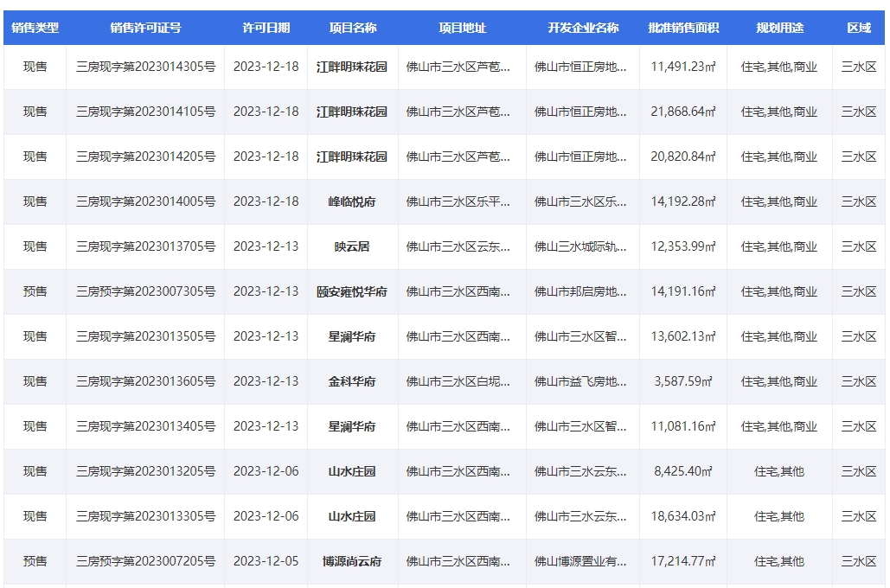
Task: Click the 区域 column header
Action: tap(859, 28)
